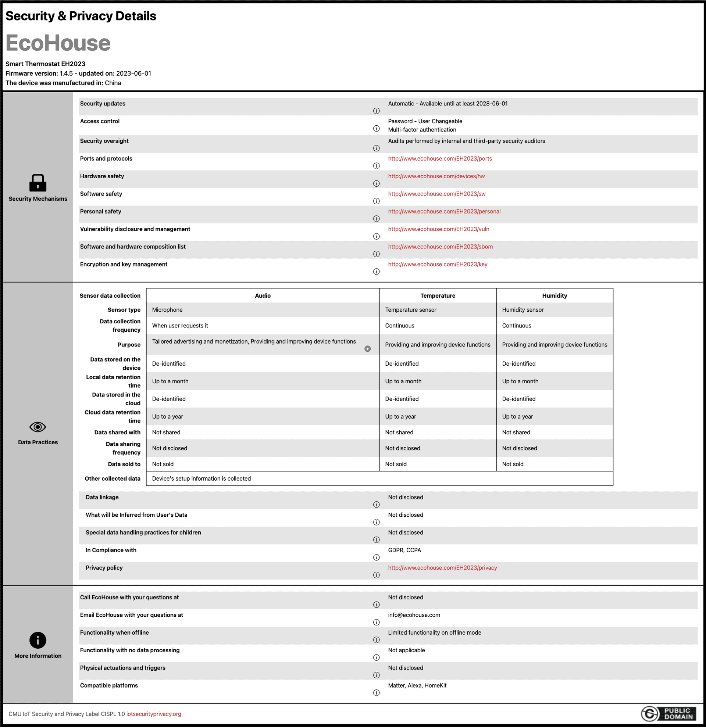This screenshot has height=728, width=706.
Task: Open the EH2023/vuln disclosure link
Action: point(438,229)
